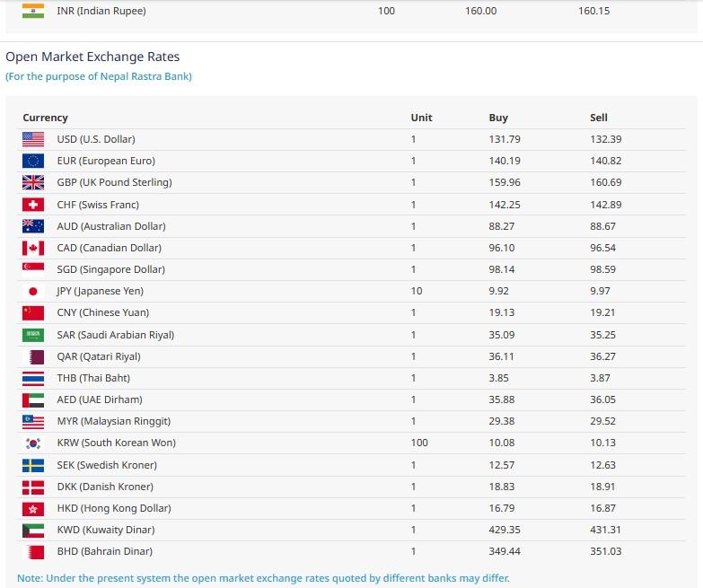This screenshot has width=703, height=588.
Task: Click the United States flag icon
Action: click(x=33, y=139)
